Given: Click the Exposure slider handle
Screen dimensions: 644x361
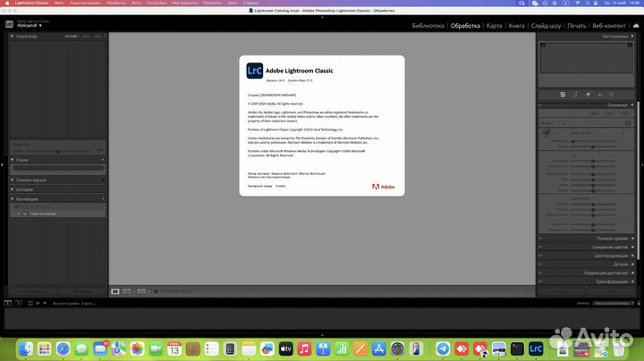Looking at the screenshot, I should 593,161.
